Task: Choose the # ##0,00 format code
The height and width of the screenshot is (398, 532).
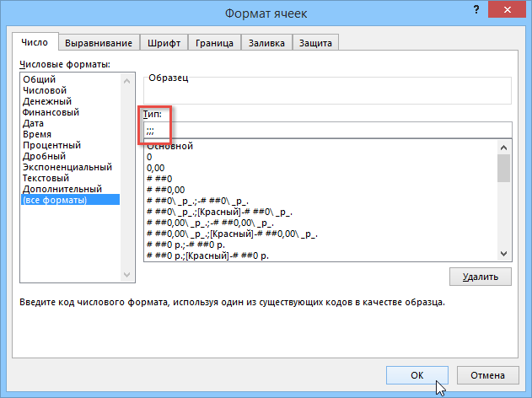Action: pyautogui.click(x=320, y=190)
